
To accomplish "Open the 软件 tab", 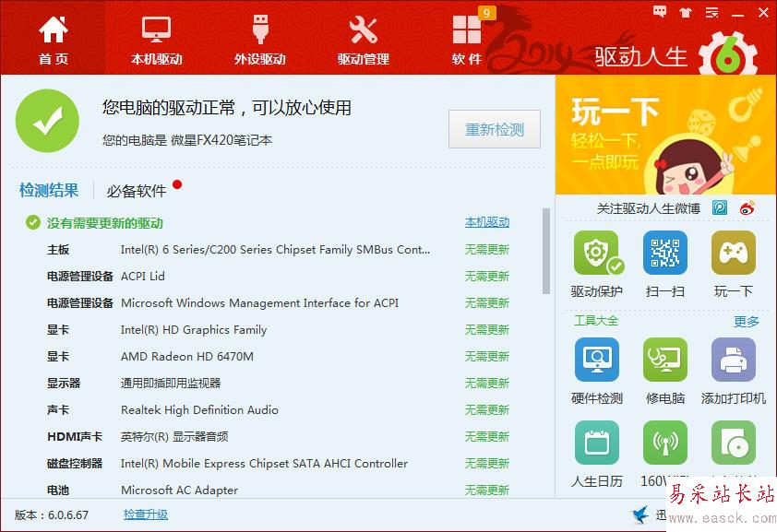I will 466,41.
